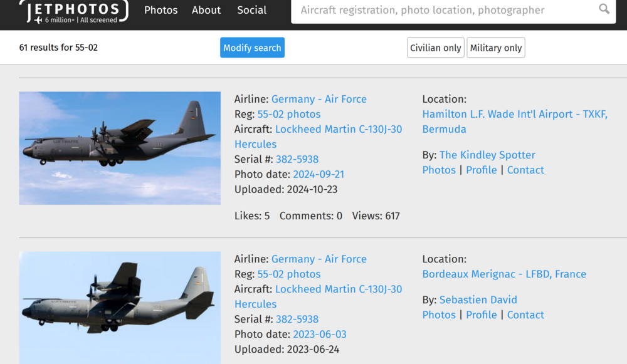Open Sebastien David photographer link
Image resolution: width=627 pixels, height=364 pixels.
tap(478, 299)
